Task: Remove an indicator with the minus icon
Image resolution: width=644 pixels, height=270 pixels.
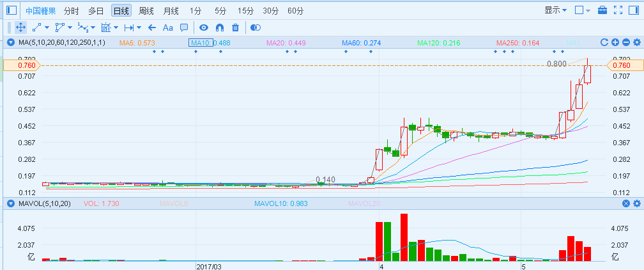Action: (626, 42)
